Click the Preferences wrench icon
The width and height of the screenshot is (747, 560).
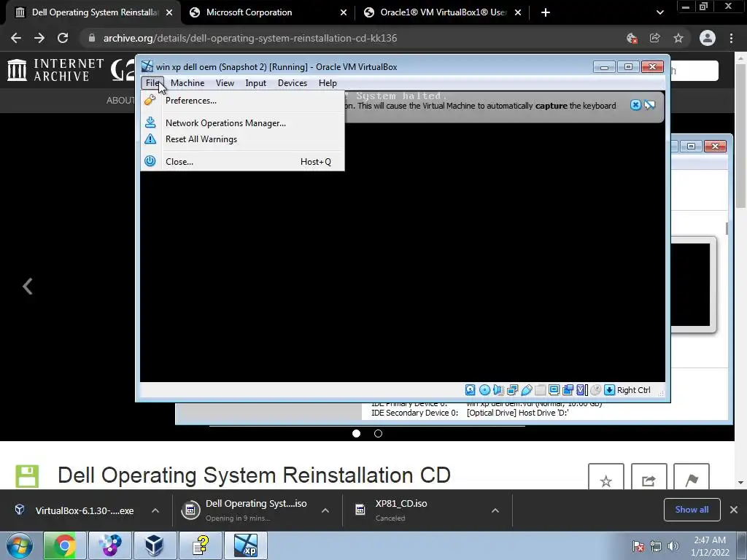point(150,100)
